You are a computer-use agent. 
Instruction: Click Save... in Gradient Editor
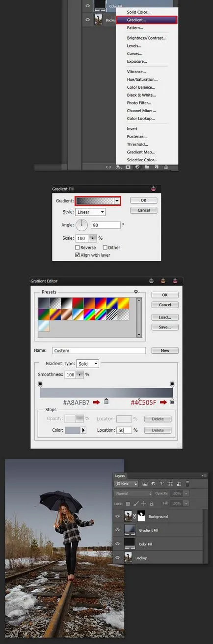coord(165,327)
